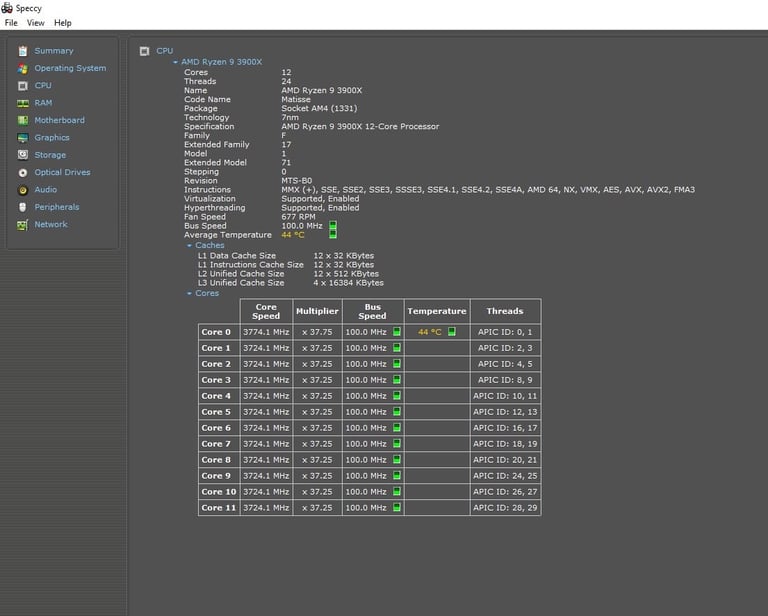The image size is (768, 616).
Task: Click the Audio speaker icon in sidebar
Action: pos(23,190)
